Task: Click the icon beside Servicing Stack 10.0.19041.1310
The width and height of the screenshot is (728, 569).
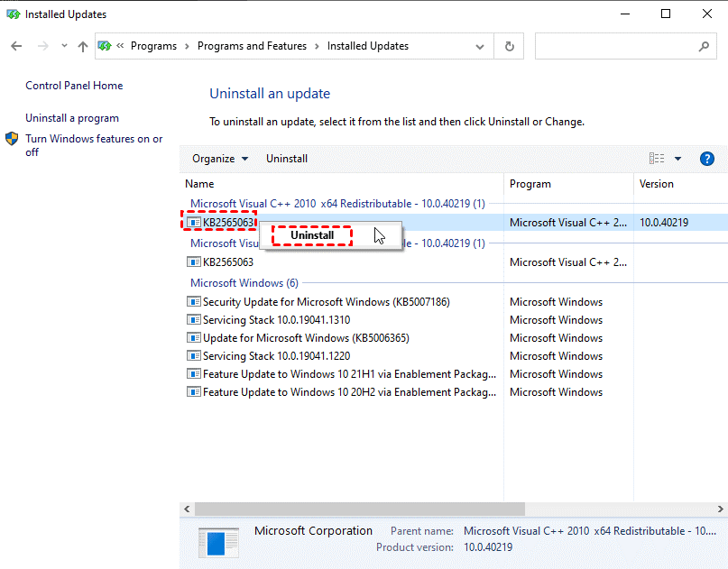Action: (194, 320)
